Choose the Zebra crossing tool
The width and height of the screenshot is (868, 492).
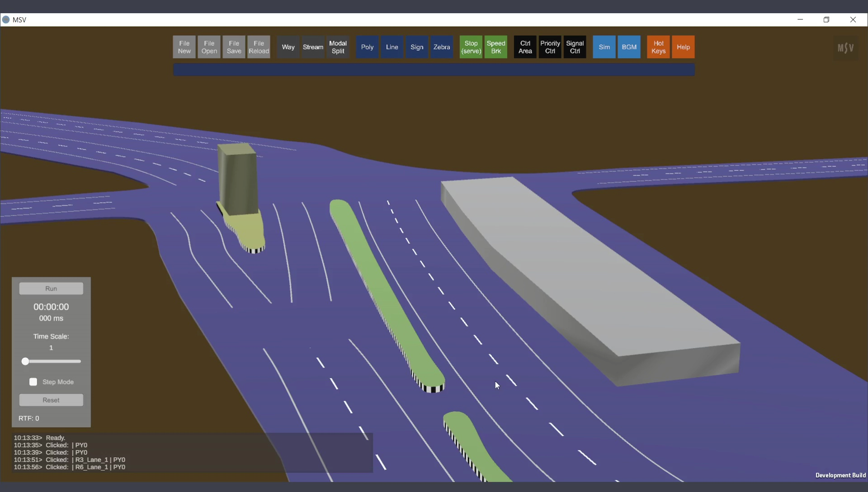pyautogui.click(x=442, y=47)
